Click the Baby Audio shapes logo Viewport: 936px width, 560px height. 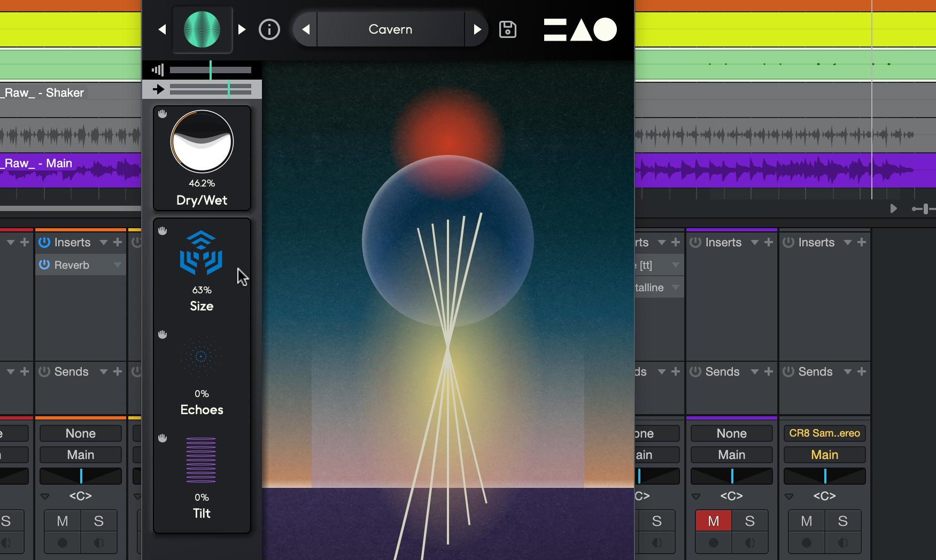(580, 29)
